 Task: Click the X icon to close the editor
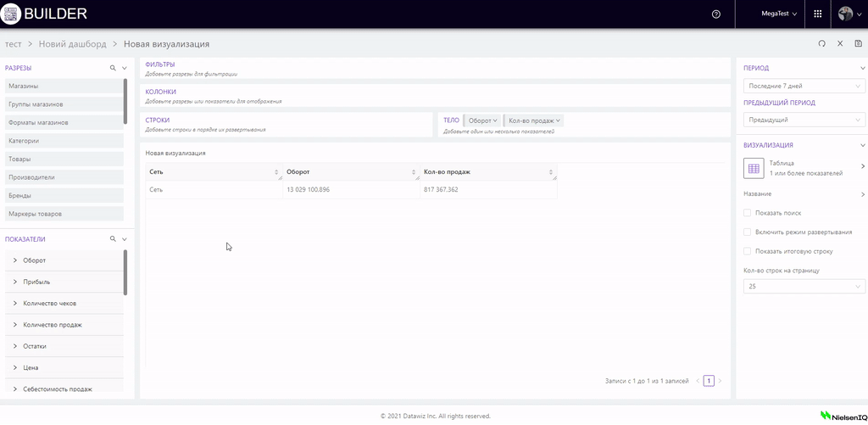point(840,43)
